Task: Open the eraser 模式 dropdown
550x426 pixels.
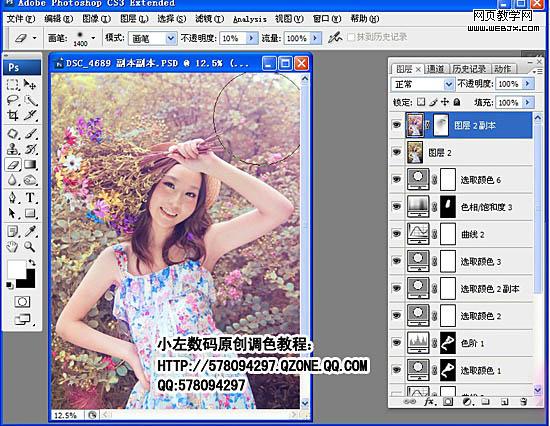Action: pyautogui.click(x=171, y=38)
